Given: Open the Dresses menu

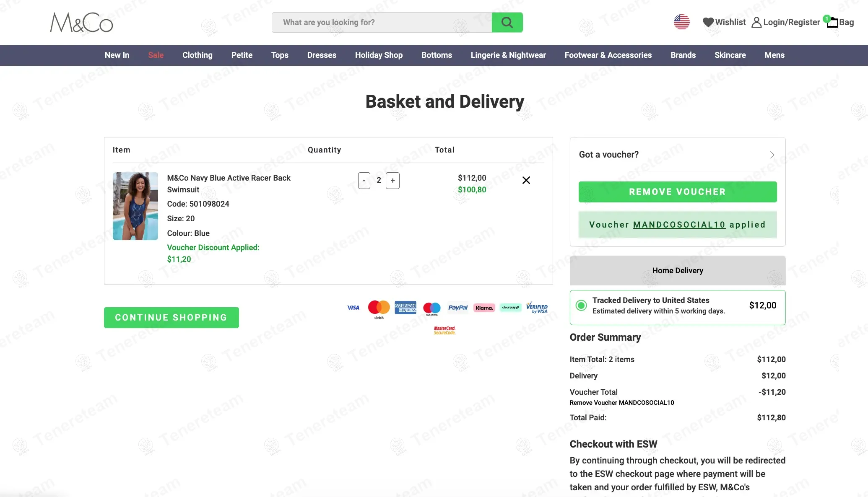Looking at the screenshot, I should (322, 55).
